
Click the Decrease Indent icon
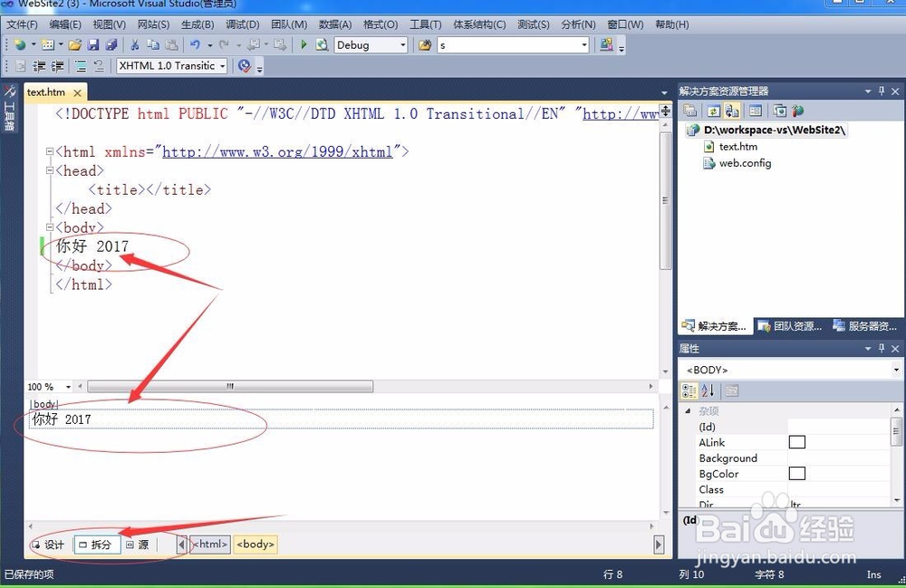(39, 66)
